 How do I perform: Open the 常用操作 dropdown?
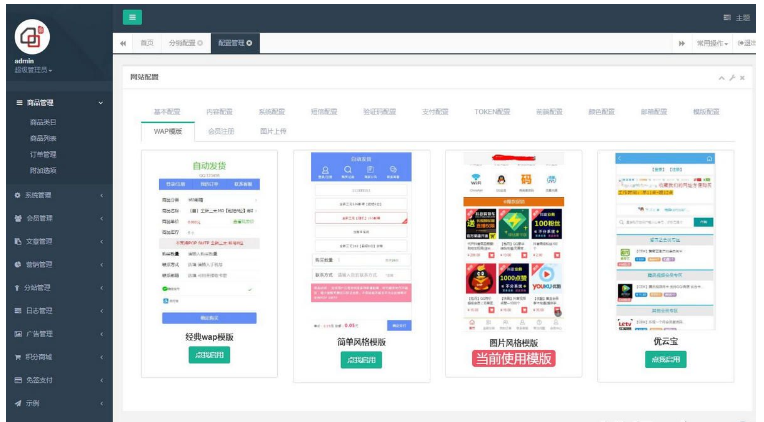(x=714, y=43)
